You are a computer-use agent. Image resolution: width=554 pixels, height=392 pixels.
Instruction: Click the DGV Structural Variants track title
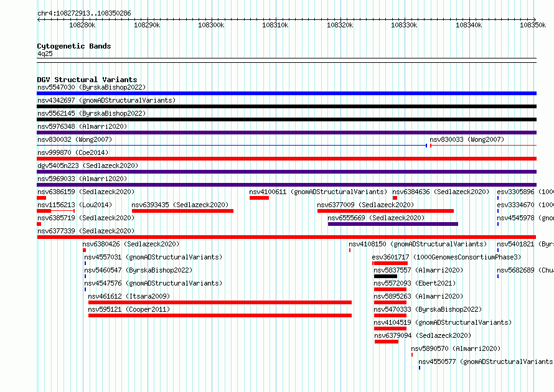tap(87, 80)
